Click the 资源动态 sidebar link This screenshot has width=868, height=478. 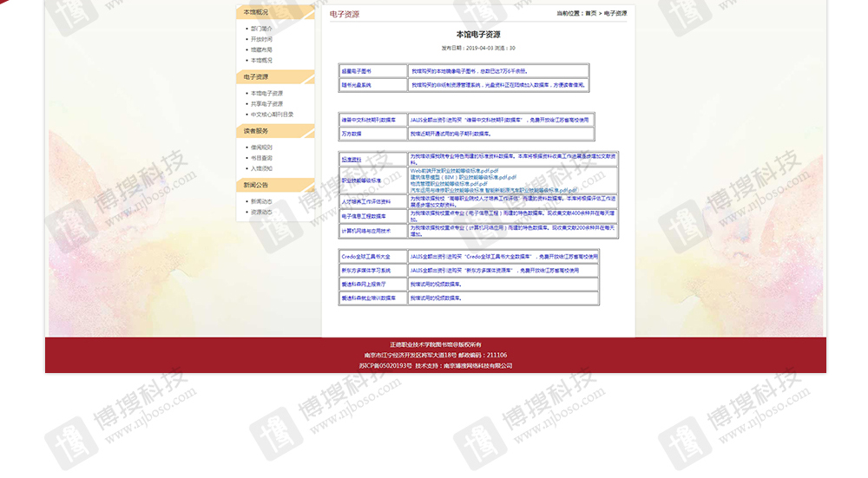[x=261, y=212]
